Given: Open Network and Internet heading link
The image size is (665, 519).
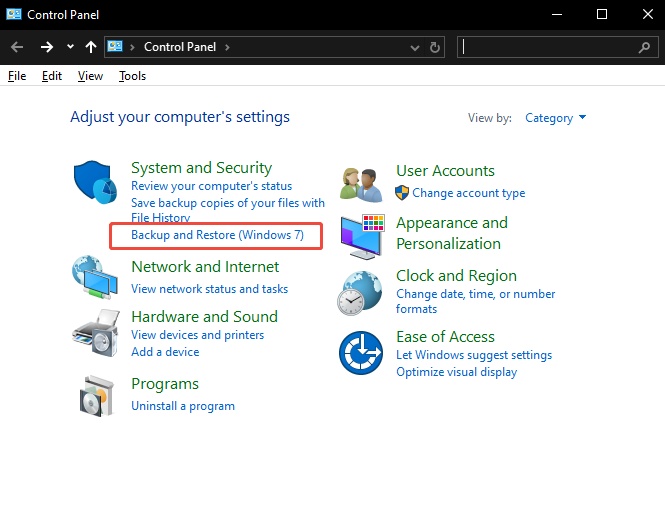Looking at the screenshot, I should tap(205, 267).
